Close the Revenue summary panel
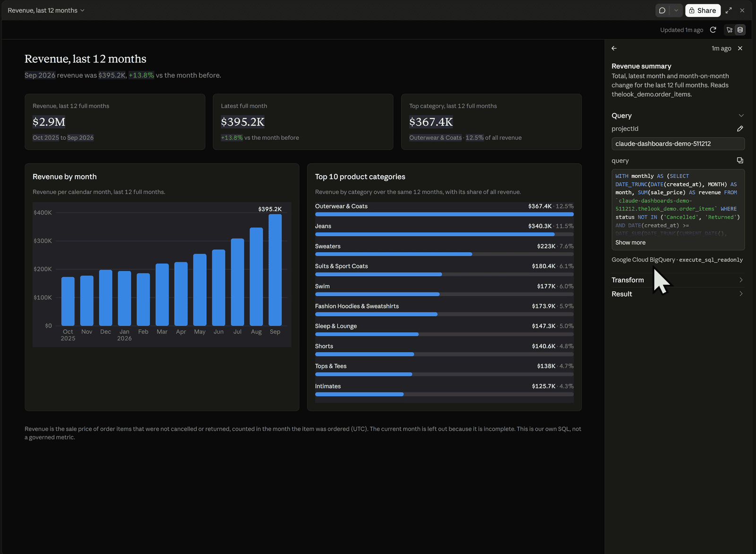This screenshot has width=756, height=554. (x=740, y=48)
